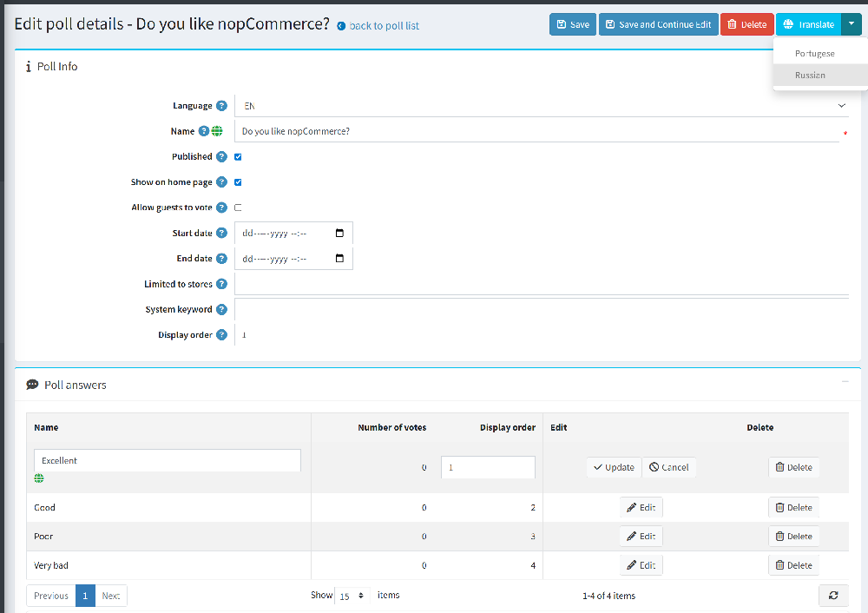
Task: Click the Translate button
Action: coord(809,24)
